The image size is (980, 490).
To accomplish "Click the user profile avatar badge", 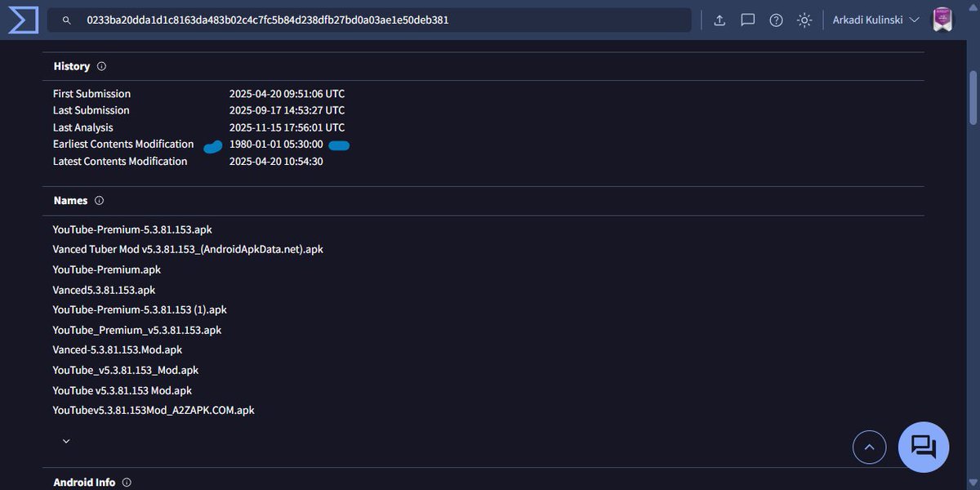I will [941, 20].
